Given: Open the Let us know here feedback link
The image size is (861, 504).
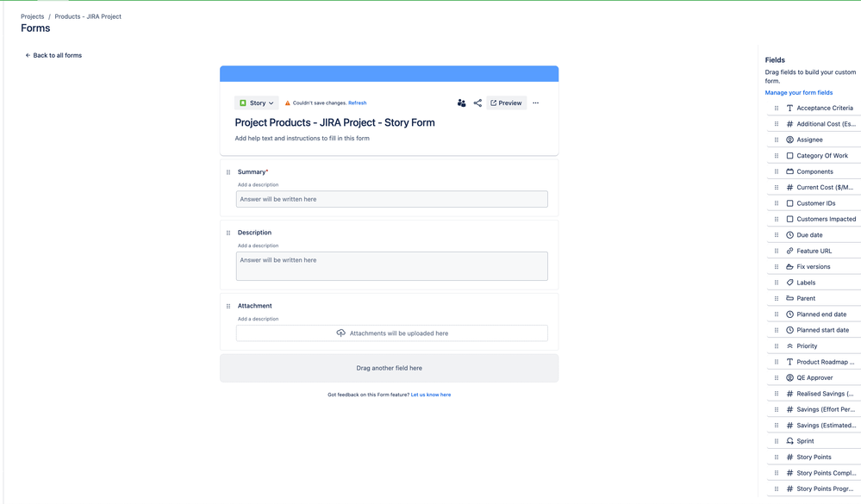Looking at the screenshot, I should [x=431, y=395].
